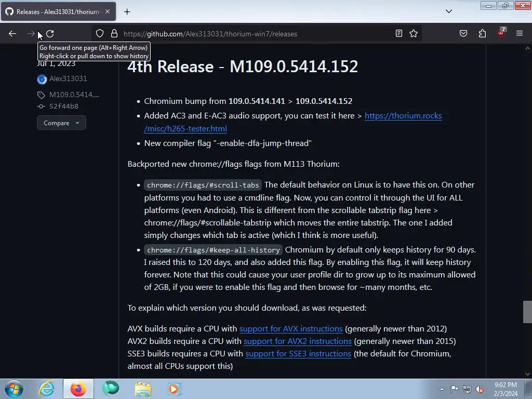This screenshot has width=532, height=399.
Task: Launch Internet Explorer from the taskbar
Action: [x=46, y=389]
